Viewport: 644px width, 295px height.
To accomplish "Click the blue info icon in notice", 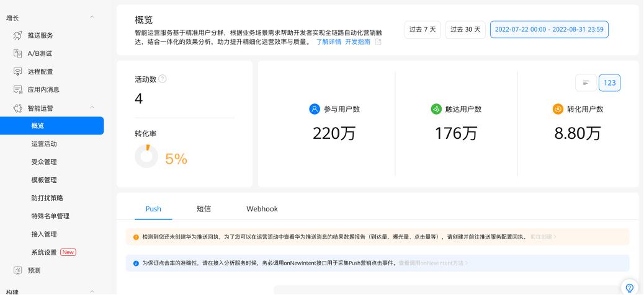I will (x=136, y=263).
